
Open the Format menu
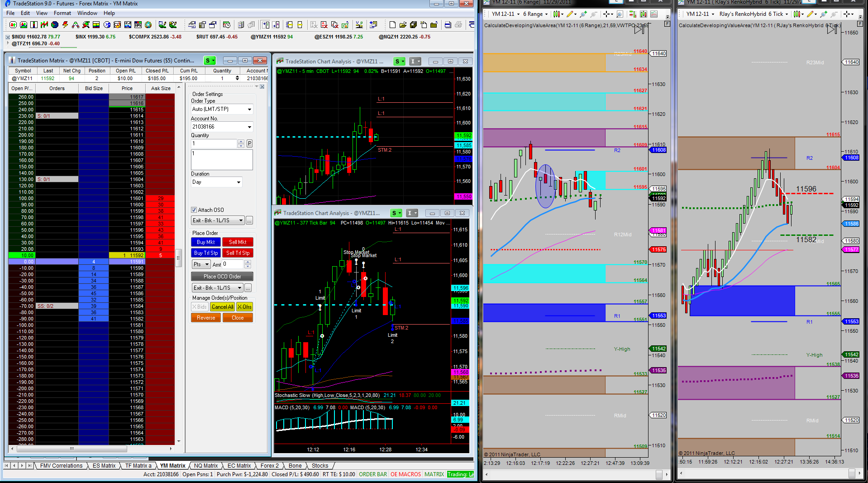pos(62,13)
